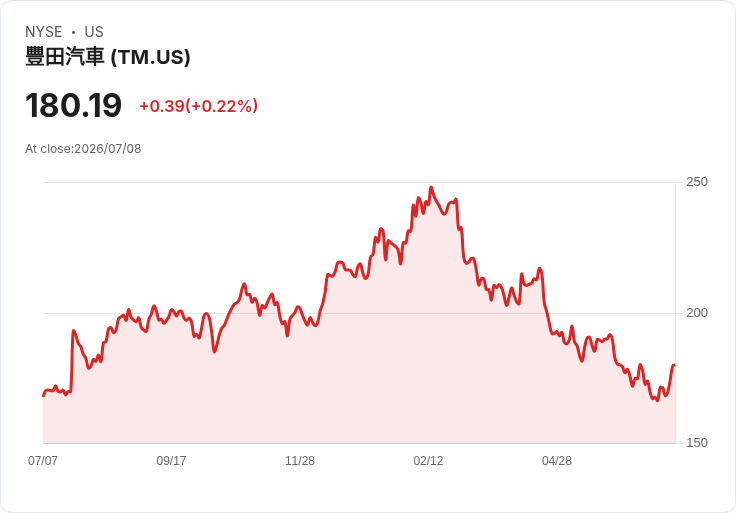Click the NYSE exchange label

(44, 32)
